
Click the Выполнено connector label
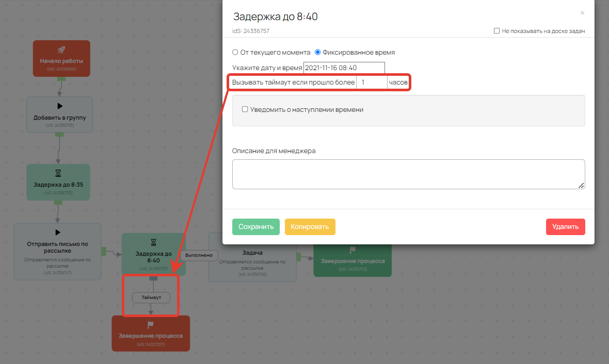pyautogui.click(x=199, y=255)
